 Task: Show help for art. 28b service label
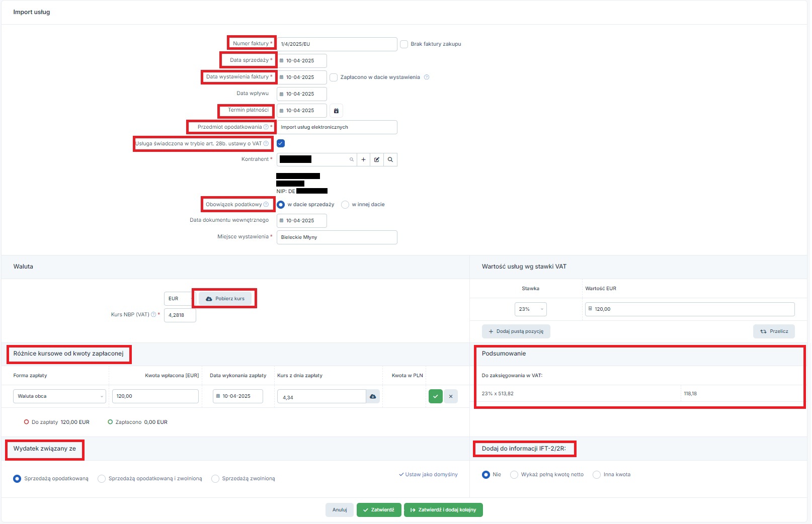[x=266, y=143]
